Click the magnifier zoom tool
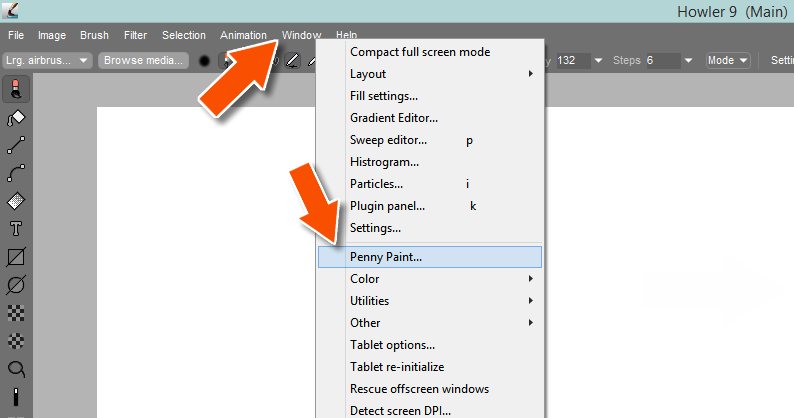This screenshot has height=418, width=794. click(x=16, y=368)
